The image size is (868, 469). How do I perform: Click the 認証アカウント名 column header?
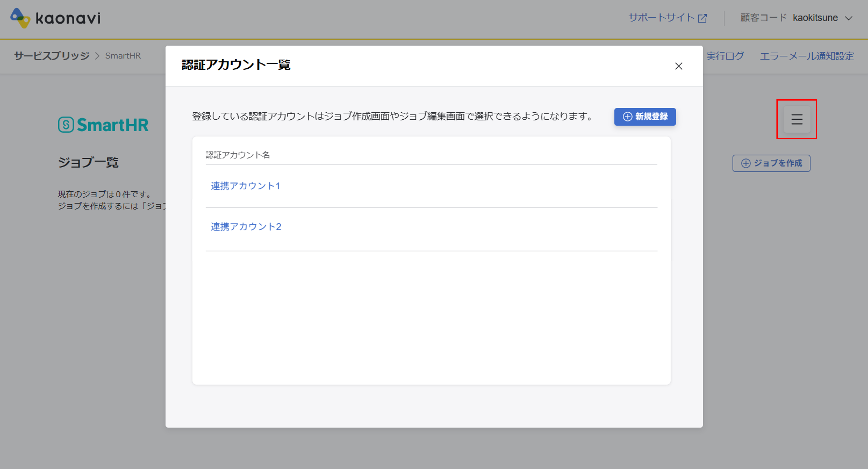pos(238,155)
